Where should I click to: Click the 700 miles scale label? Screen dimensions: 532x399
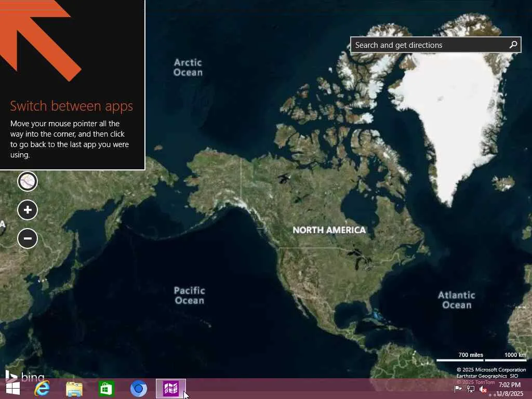coord(471,355)
